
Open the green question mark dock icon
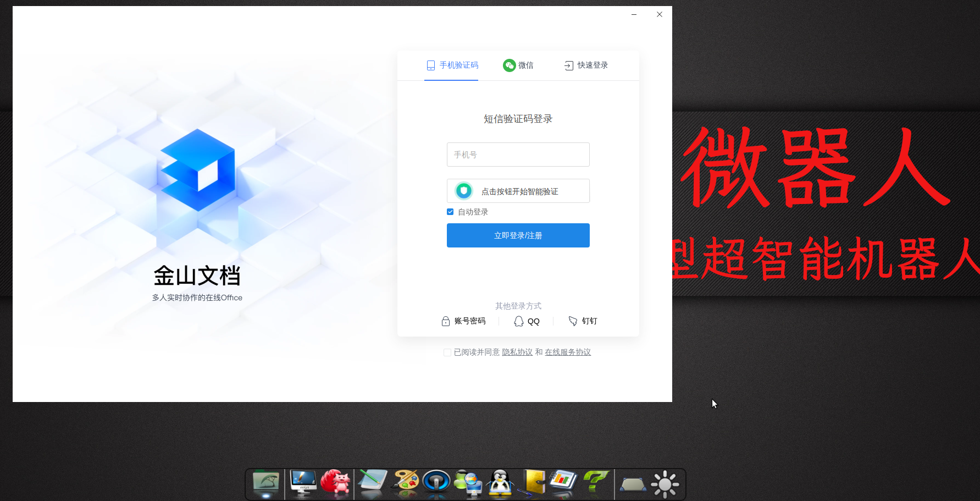[596, 483]
